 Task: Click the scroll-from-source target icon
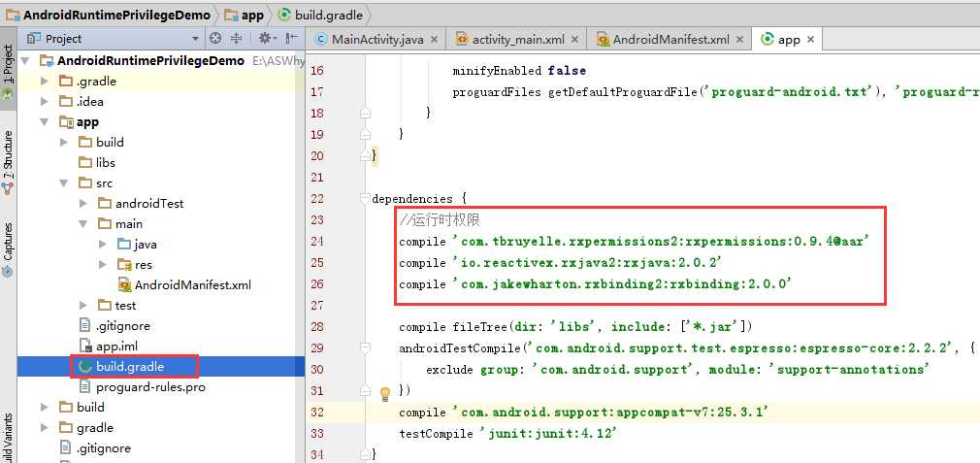point(215,39)
